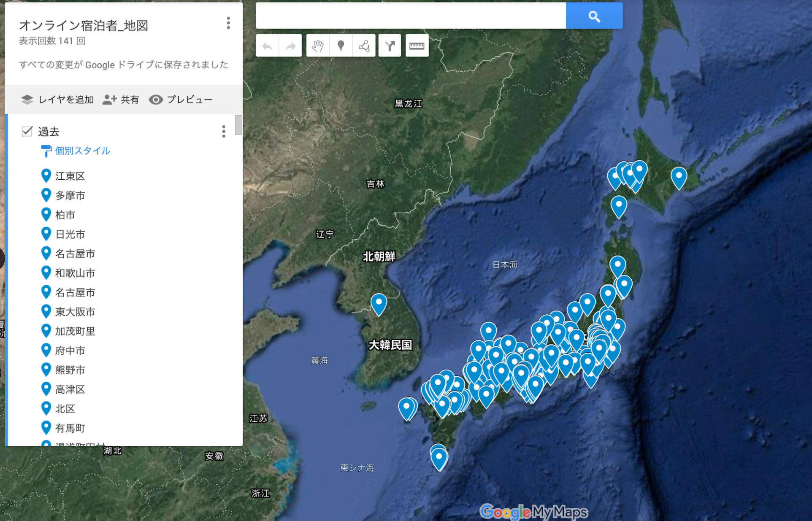The height and width of the screenshot is (521, 812).
Task: Click the undo arrow button
Action: tap(267, 46)
